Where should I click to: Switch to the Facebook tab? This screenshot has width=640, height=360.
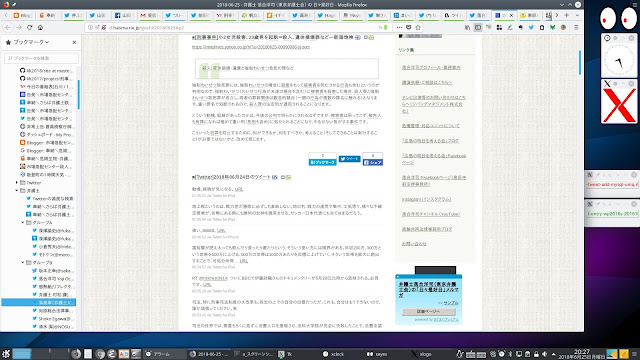[x=123, y=15]
